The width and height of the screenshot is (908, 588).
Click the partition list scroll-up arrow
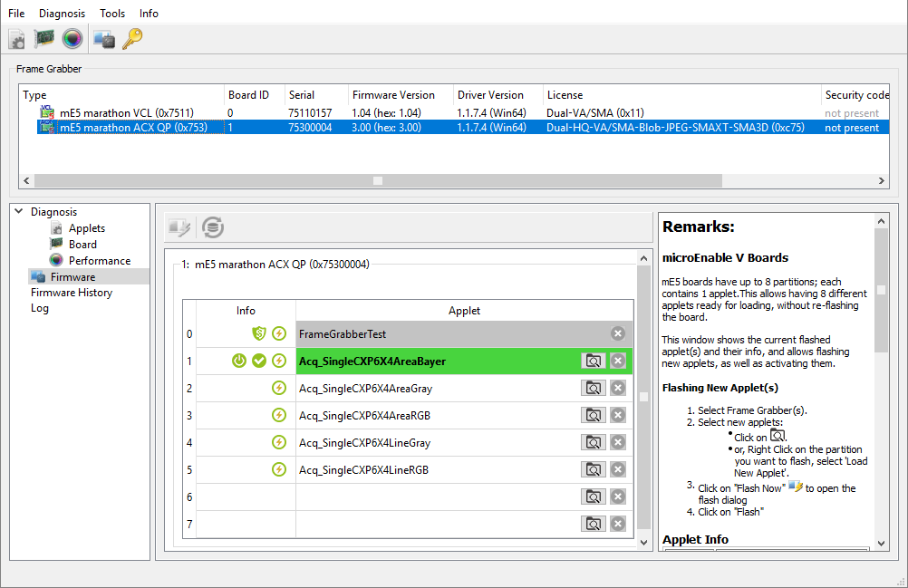643,258
